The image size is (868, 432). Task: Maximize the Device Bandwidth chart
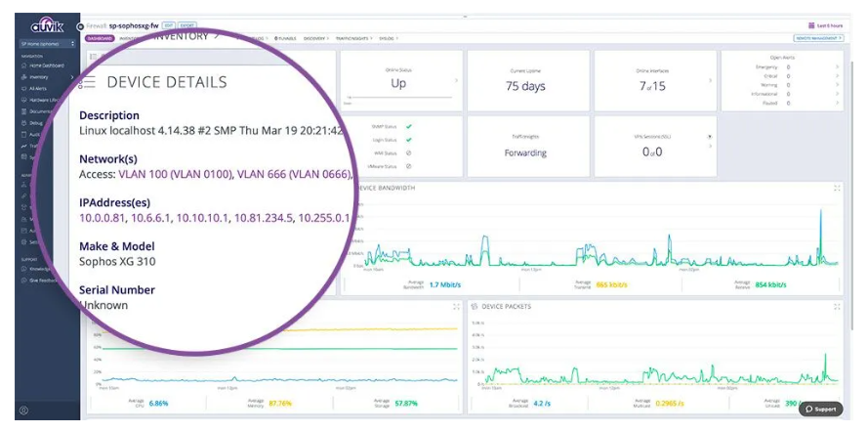coord(837,189)
